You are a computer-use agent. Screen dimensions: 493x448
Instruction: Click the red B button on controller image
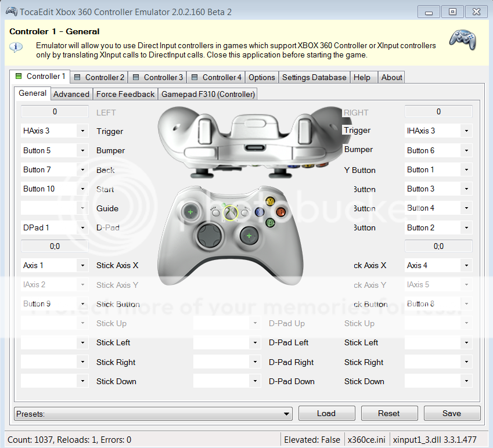click(x=281, y=212)
